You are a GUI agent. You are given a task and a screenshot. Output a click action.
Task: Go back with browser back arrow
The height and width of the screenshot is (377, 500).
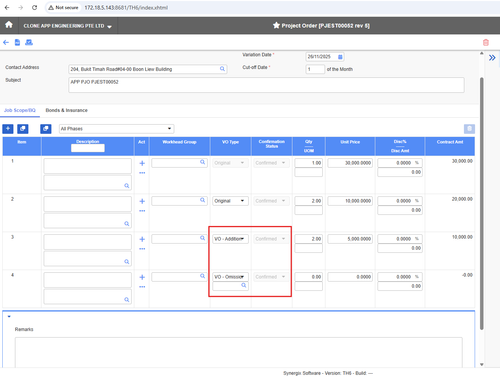[x=7, y=7]
